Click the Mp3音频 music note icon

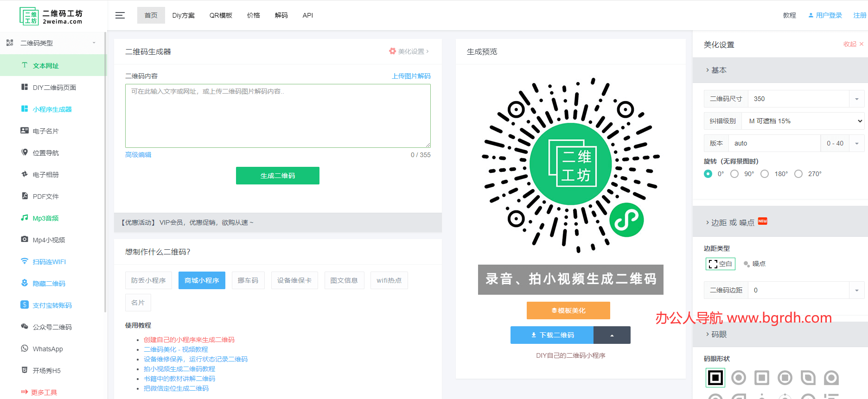coord(25,218)
